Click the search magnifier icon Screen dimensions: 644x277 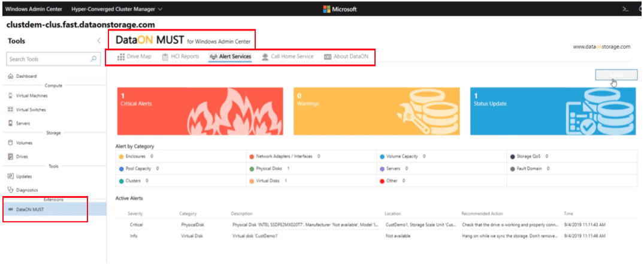point(93,59)
